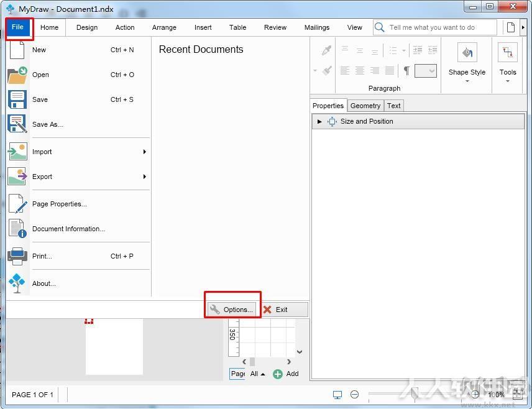Click the align text left icon
The image size is (532, 409).
tap(345, 71)
